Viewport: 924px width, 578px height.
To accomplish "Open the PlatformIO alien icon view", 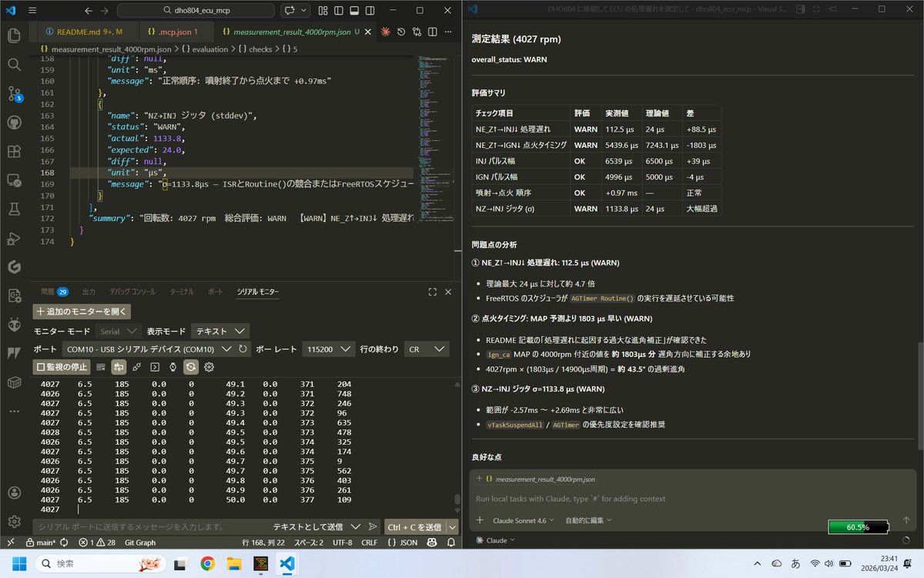I will tap(14, 325).
